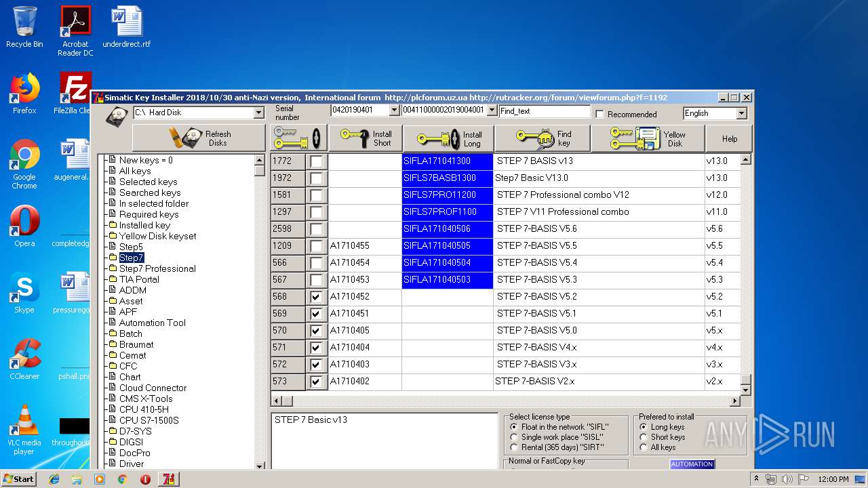The image size is (868, 488).
Task: Check the box for STEP 7-BASIS V5.6
Action: (316, 229)
